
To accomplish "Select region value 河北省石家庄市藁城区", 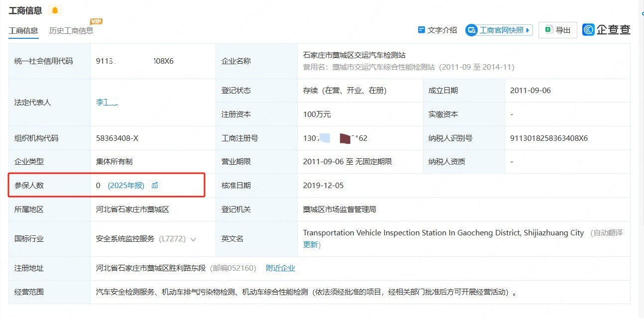I will click(132, 209).
